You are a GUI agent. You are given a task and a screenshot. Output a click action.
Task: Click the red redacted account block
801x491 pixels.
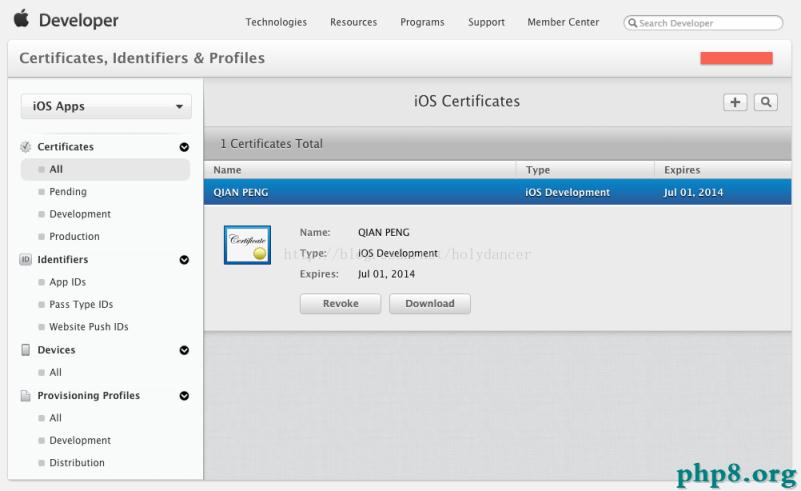[x=736, y=58]
